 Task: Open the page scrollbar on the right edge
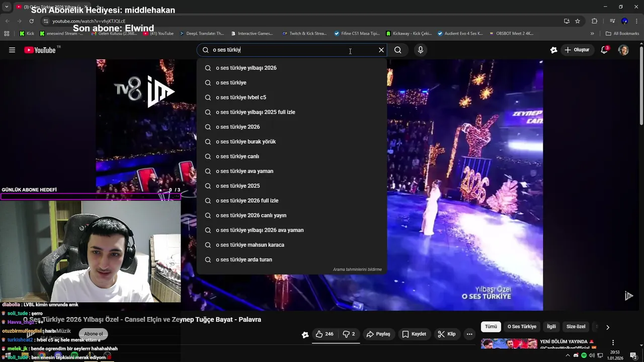tap(641, 85)
